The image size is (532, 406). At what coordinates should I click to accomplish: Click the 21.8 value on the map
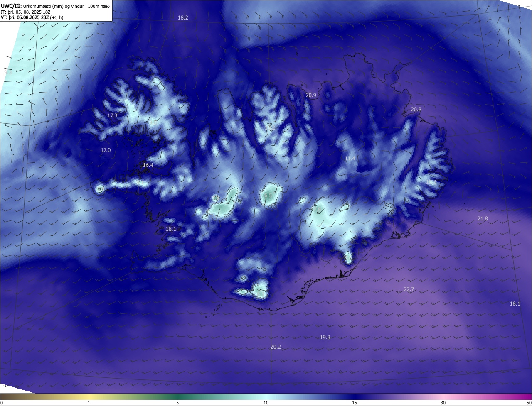pyautogui.click(x=483, y=219)
